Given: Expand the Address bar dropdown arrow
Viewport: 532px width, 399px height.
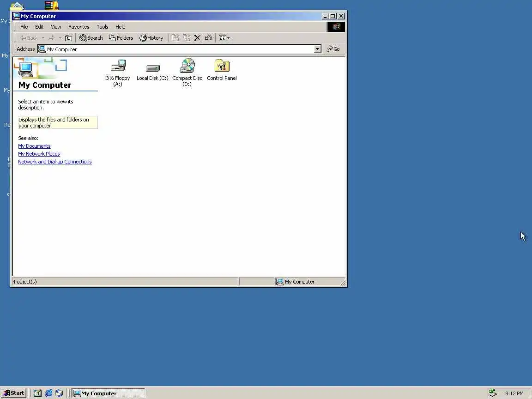Looking at the screenshot, I should pyautogui.click(x=318, y=49).
